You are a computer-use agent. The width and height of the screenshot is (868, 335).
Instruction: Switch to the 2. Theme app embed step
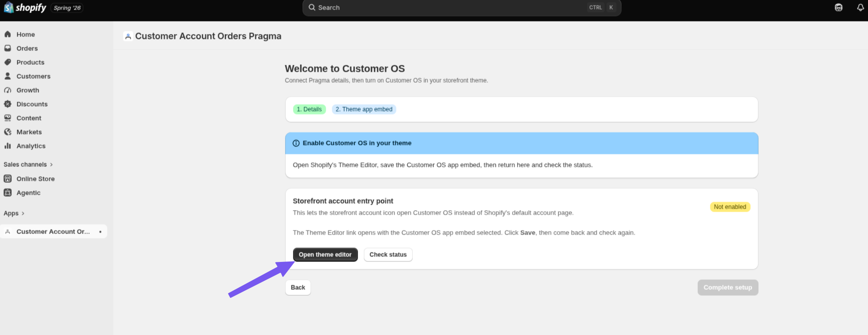click(364, 109)
